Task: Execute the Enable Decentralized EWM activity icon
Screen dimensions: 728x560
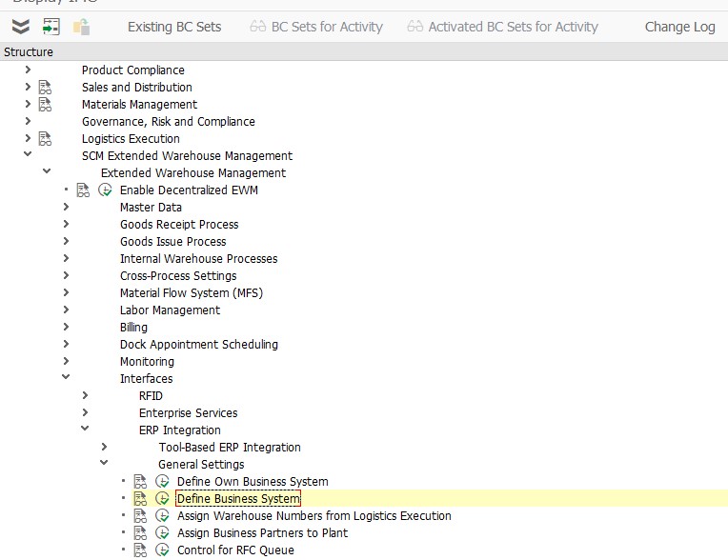Action: pyautogui.click(x=106, y=190)
